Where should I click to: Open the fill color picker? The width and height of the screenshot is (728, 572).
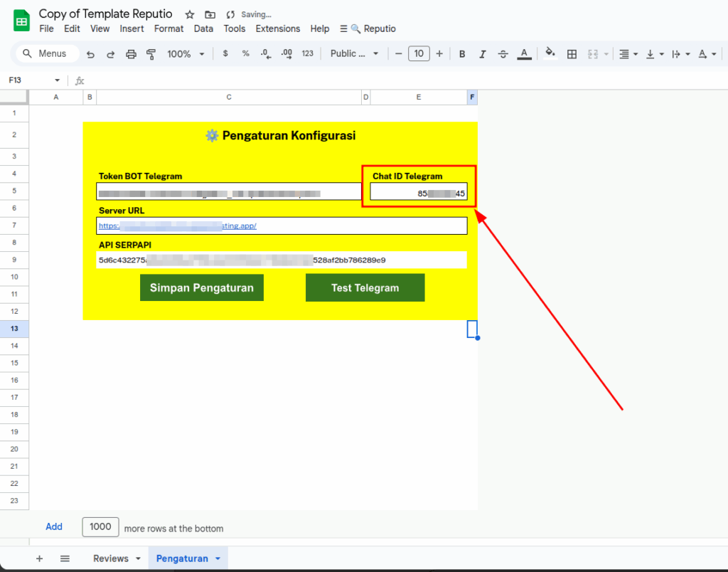(x=550, y=53)
